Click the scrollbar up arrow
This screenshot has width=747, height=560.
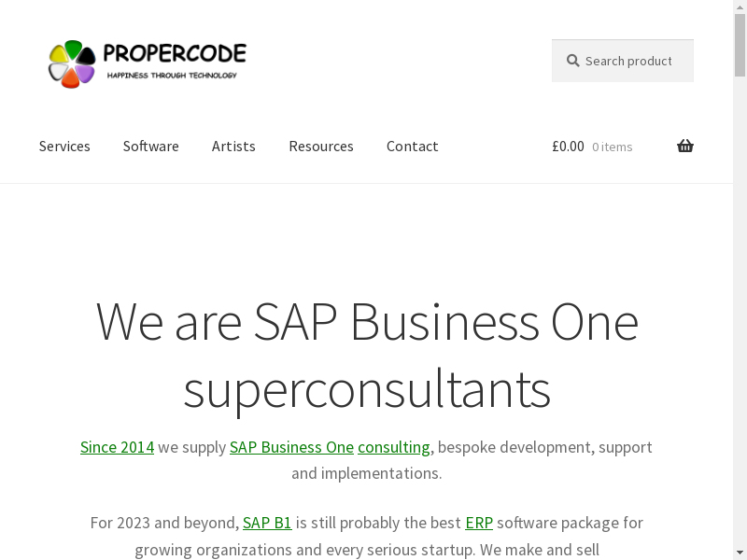pos(740,7)
